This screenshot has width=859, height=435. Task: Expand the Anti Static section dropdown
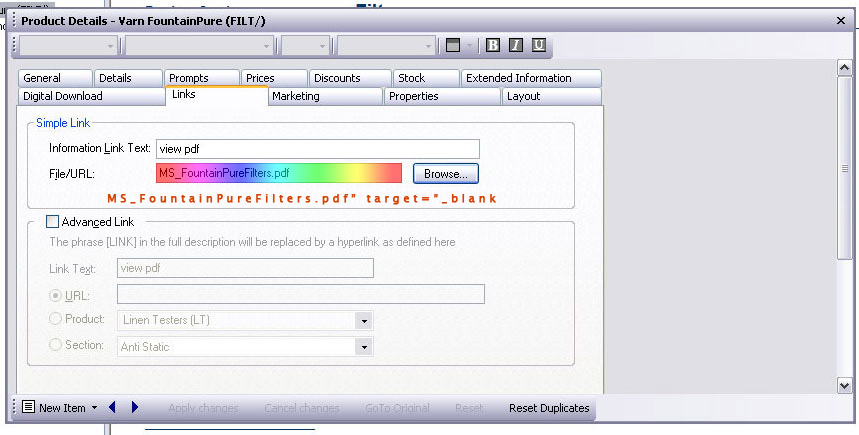click(364, 347)
